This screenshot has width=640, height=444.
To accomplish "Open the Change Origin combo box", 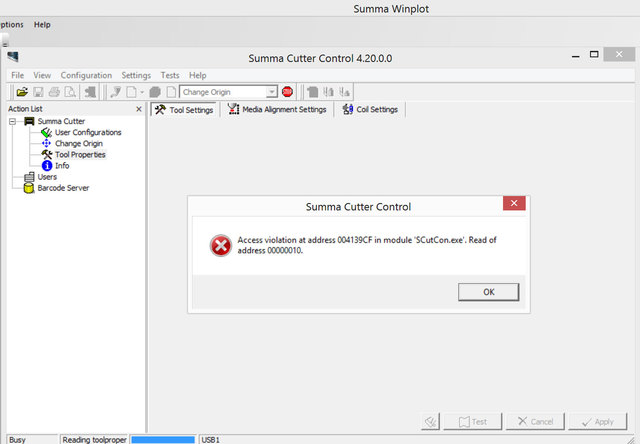I will [x=272, y=92].
